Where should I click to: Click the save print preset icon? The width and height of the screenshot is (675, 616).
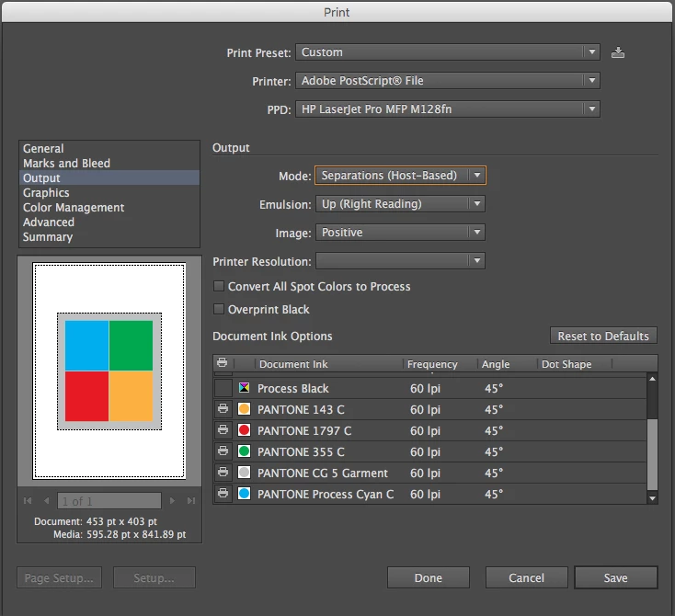[618, 52]
